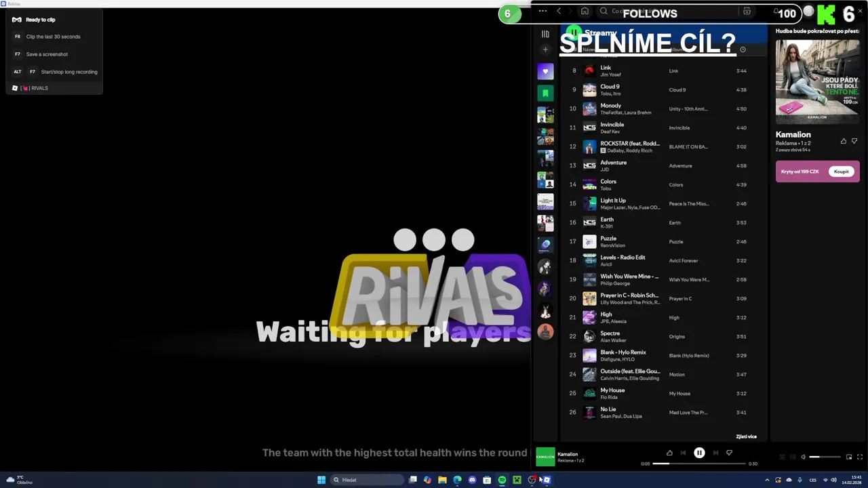Viewport: 868px width, 488px height.
Task: Sort playlist by duration clock icon
Action: [x=743, y=49]
